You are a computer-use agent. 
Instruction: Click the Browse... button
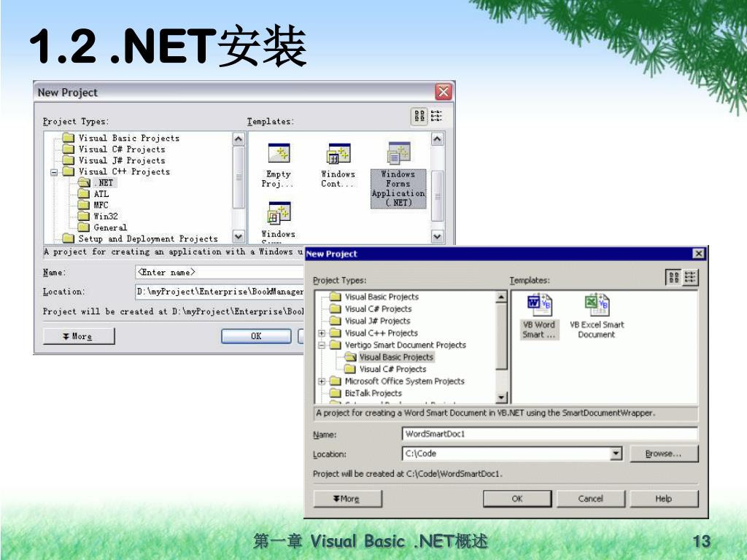click(664, 454)
